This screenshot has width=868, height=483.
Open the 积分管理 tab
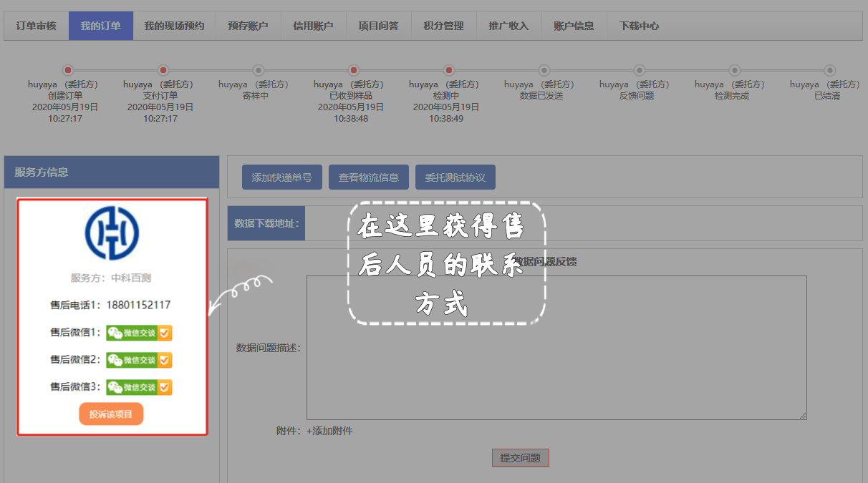click(443, 26)
